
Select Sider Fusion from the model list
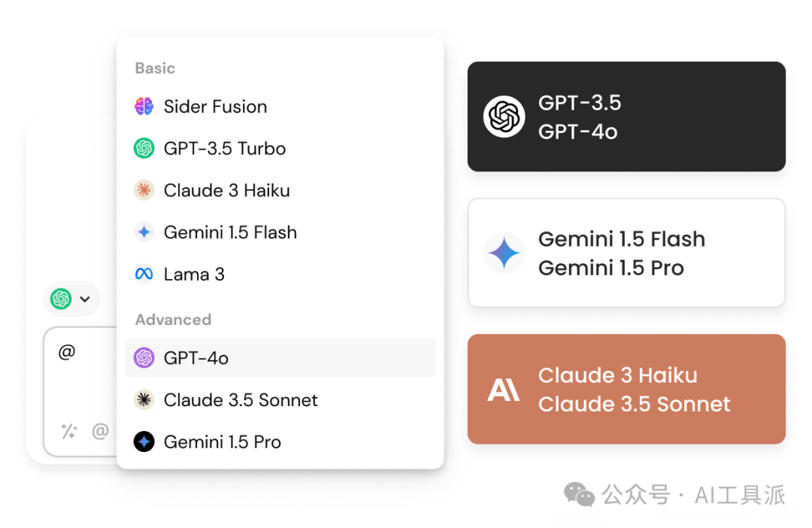pyautogui.click(x=215, y=107)
